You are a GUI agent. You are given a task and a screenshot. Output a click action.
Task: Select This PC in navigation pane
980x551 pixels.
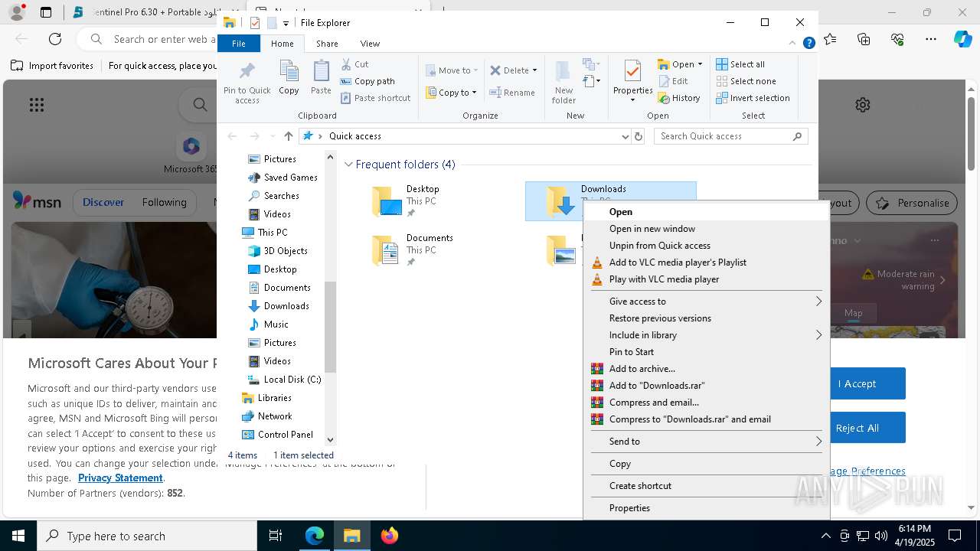point(264,233)
